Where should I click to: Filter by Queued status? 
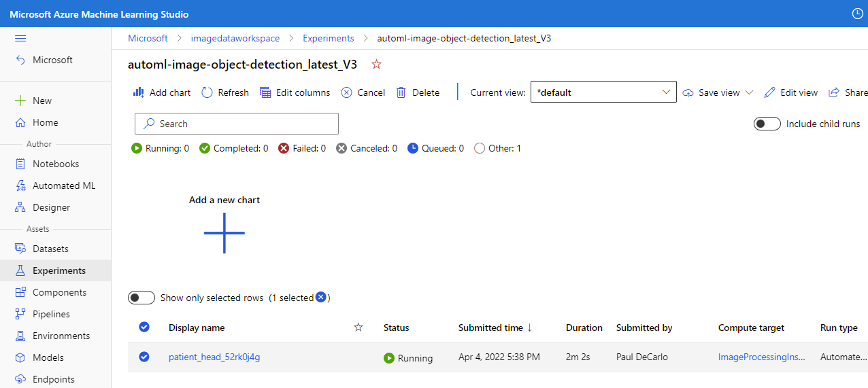point(435,148)
